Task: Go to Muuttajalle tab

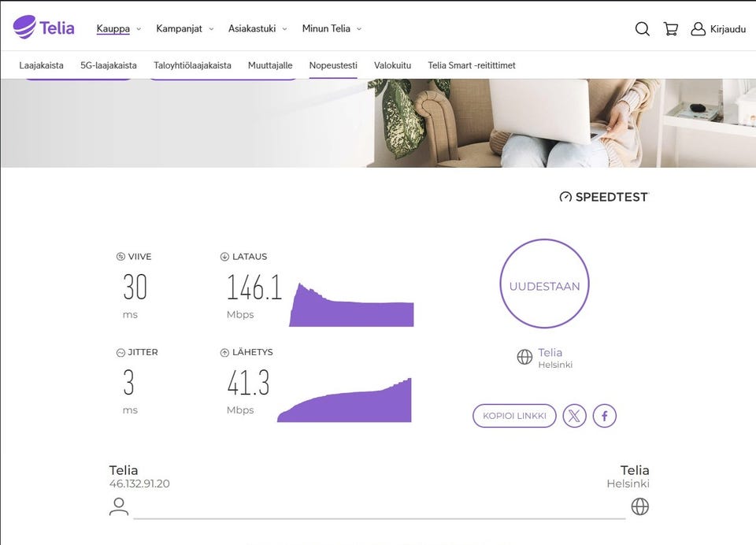Action: [270, 65]
